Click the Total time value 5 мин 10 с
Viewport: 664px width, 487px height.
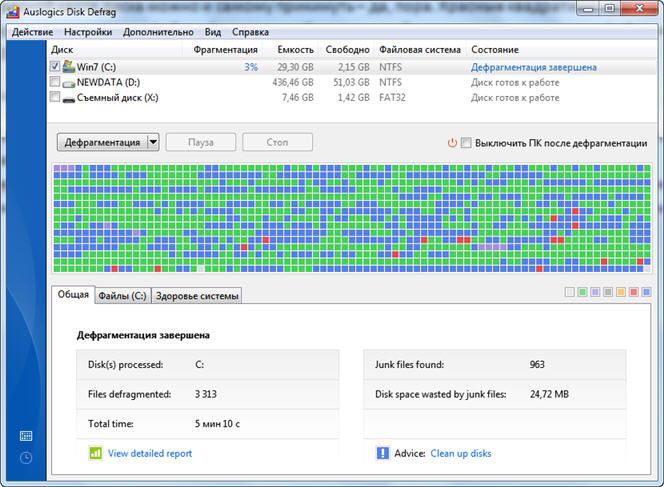coord(217,424)
